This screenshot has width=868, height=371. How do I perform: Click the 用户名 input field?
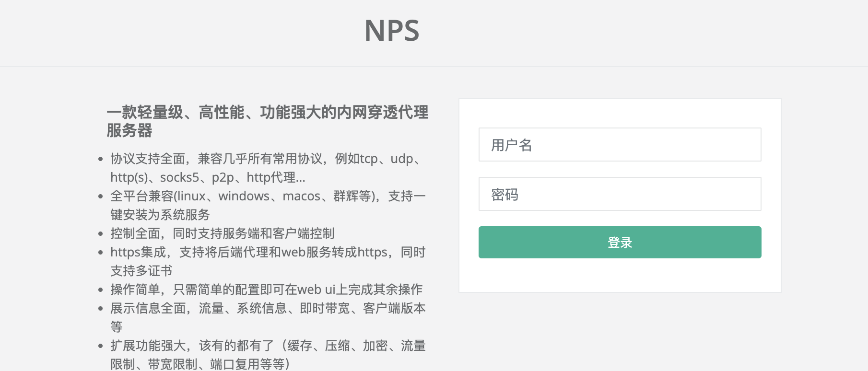(x=619, y=144)
